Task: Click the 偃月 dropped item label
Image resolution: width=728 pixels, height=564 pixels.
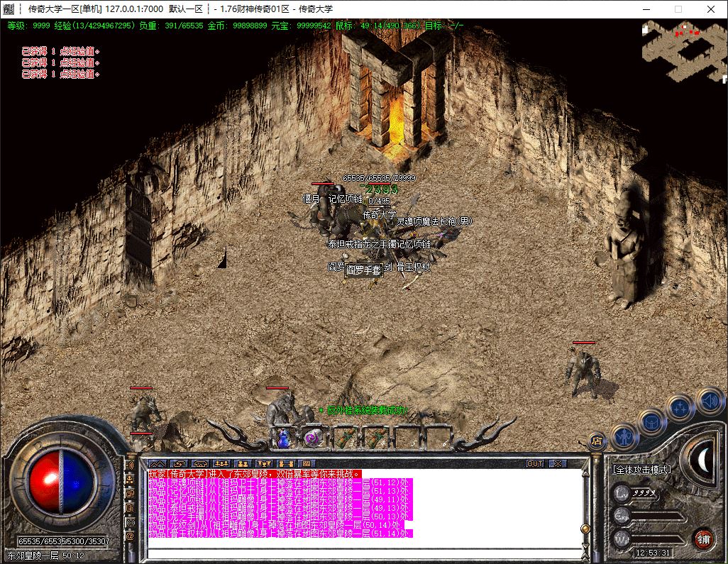Action: click(311, 199)
